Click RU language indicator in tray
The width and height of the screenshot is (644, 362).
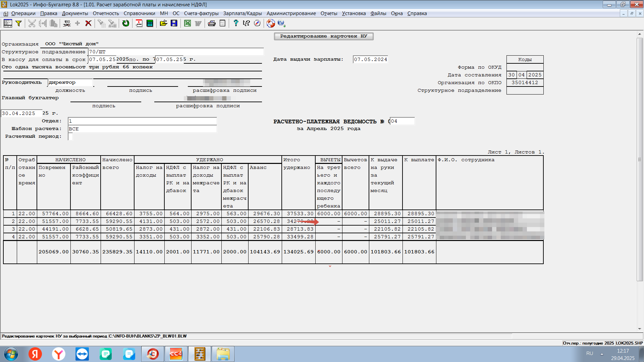click(x=590, y=353)
